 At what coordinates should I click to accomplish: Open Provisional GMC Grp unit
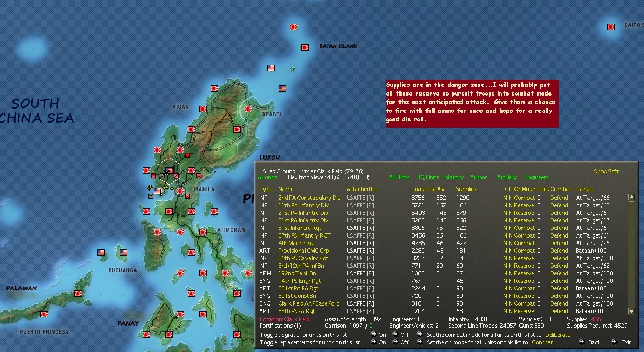click(303, 251)
